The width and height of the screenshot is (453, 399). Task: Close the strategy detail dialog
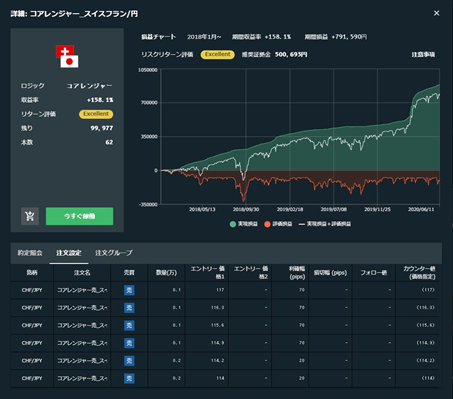pyautogui.click(x=436, y=13)
